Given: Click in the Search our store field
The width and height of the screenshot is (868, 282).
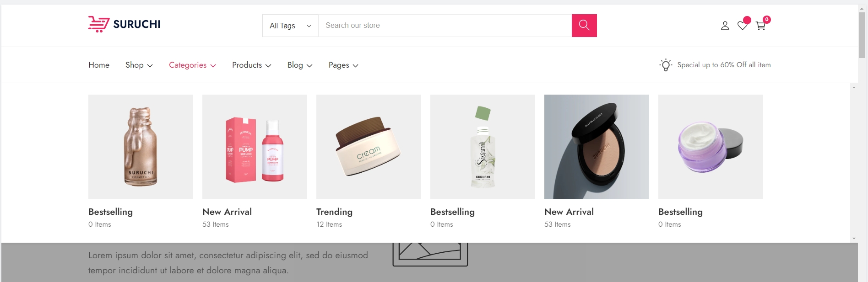Looking at the screenshot, I should tap(444, 26).
